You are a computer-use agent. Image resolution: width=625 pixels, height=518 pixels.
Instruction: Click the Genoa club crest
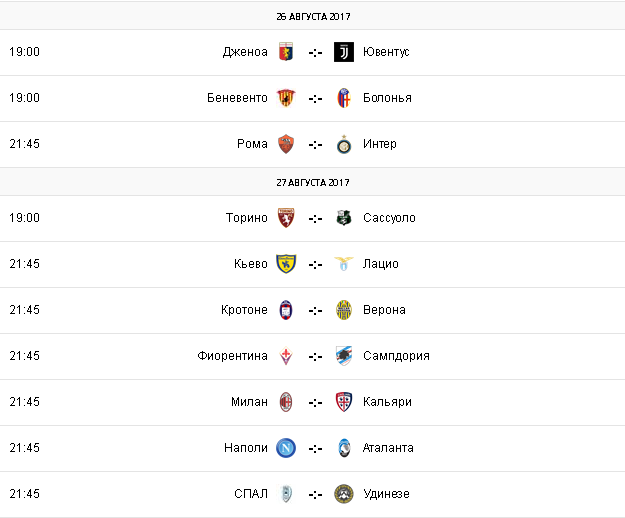[x=286, y=52]
